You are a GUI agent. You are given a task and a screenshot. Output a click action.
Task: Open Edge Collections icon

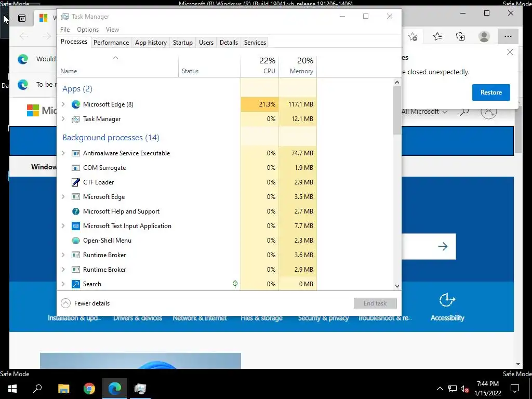pos(460,36)
